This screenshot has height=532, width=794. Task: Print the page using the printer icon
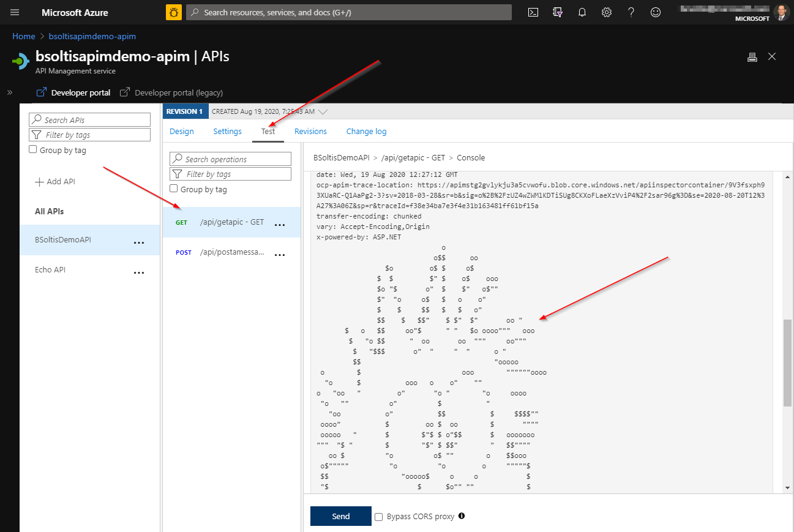coord(752,57)
